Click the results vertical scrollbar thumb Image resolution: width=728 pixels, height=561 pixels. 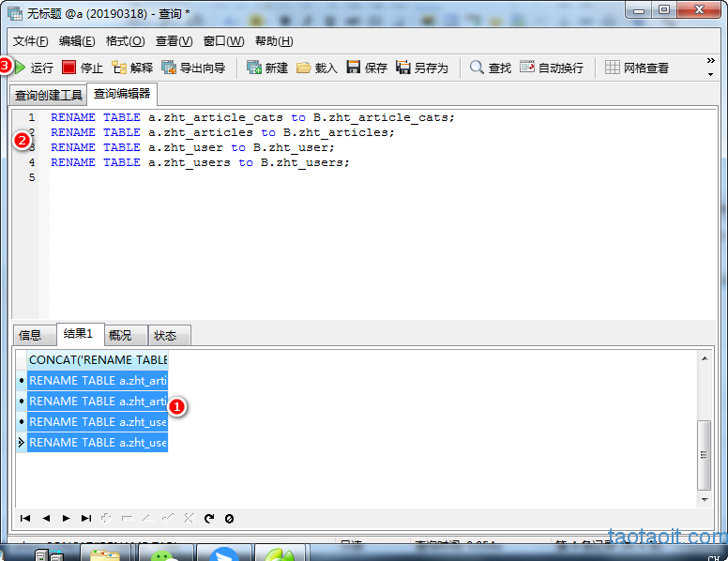(x=705, y=455)
